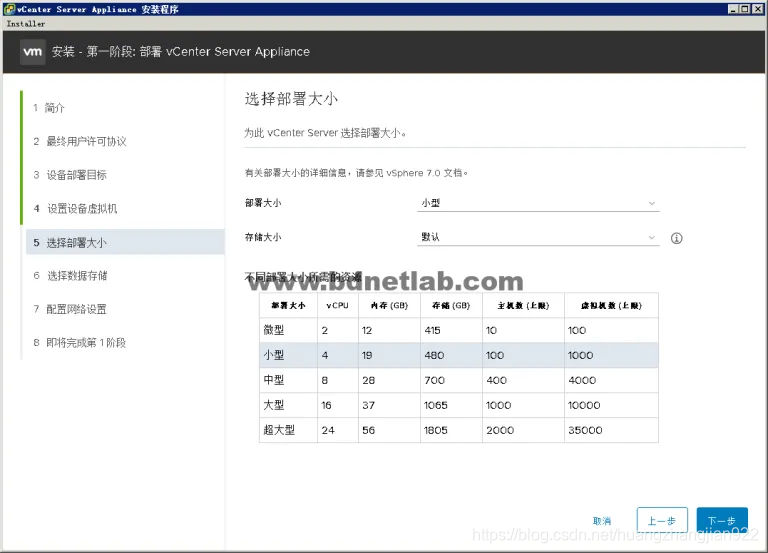Screen dimensions: 768x553
Task: Open the 存储大小 dropdown showing 默认
Action: click(x=538, y=237)
